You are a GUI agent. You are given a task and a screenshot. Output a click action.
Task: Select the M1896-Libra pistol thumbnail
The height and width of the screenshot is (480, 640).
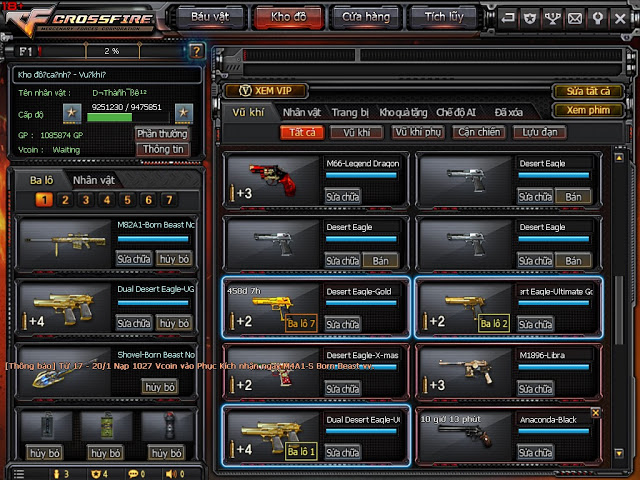point(466,372)
